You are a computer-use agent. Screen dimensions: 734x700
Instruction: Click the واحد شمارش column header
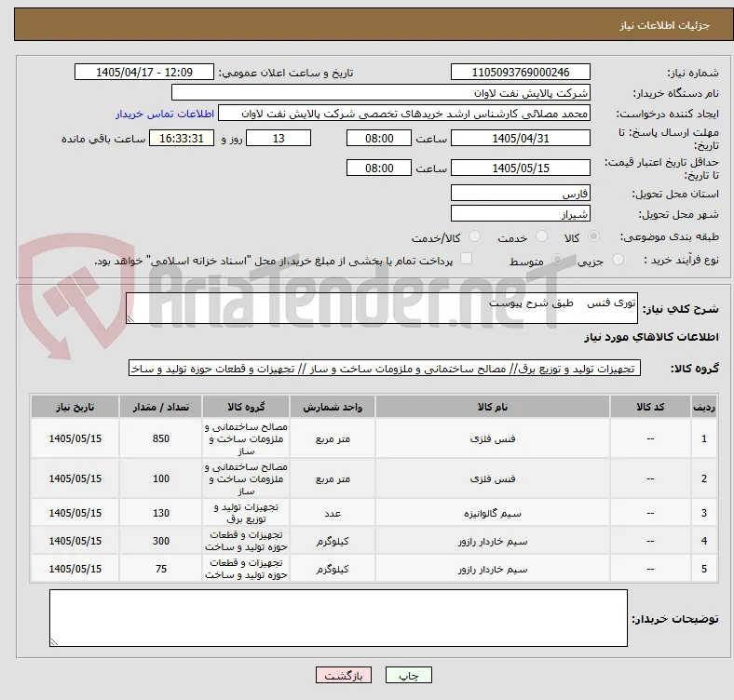coord(333,407)
